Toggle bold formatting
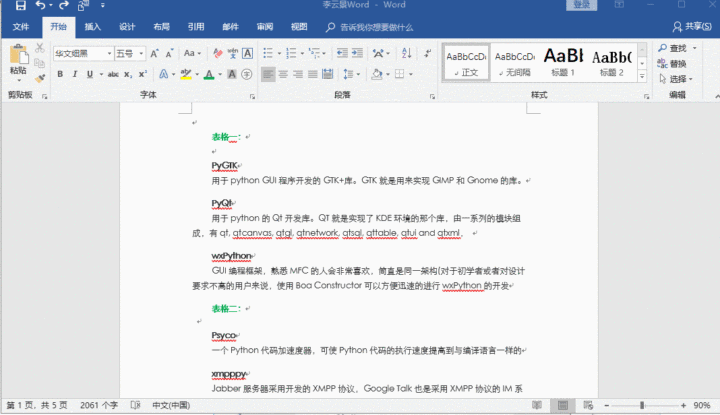The width and height of the screenshot is (720, 415). (x=61, y=74)
